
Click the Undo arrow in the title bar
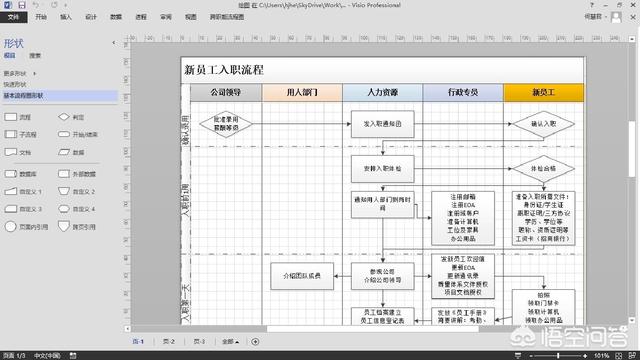(x=36, y=5)
